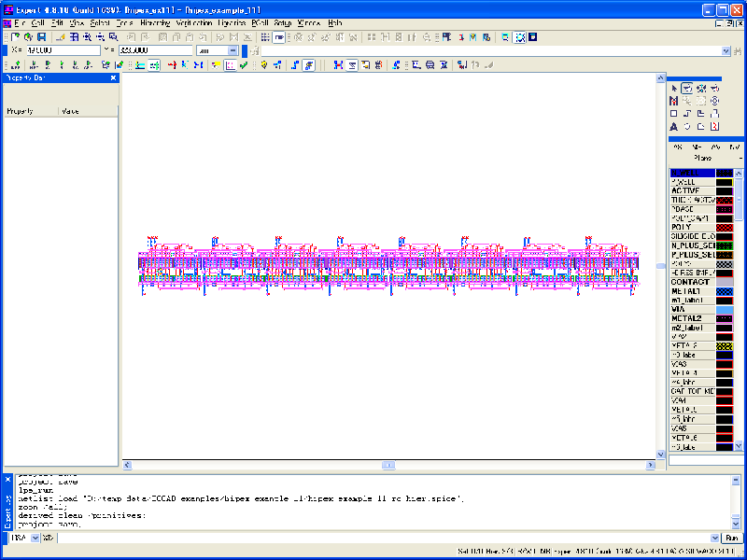This screenshot has height=560, width=747.
Task: Click the POLY layer color swatch
Action: [x=724, y=227]
